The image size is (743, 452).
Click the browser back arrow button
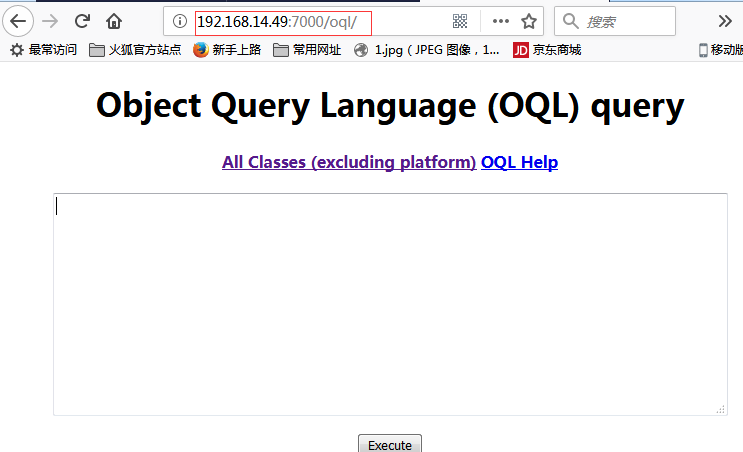click(18, 21)
